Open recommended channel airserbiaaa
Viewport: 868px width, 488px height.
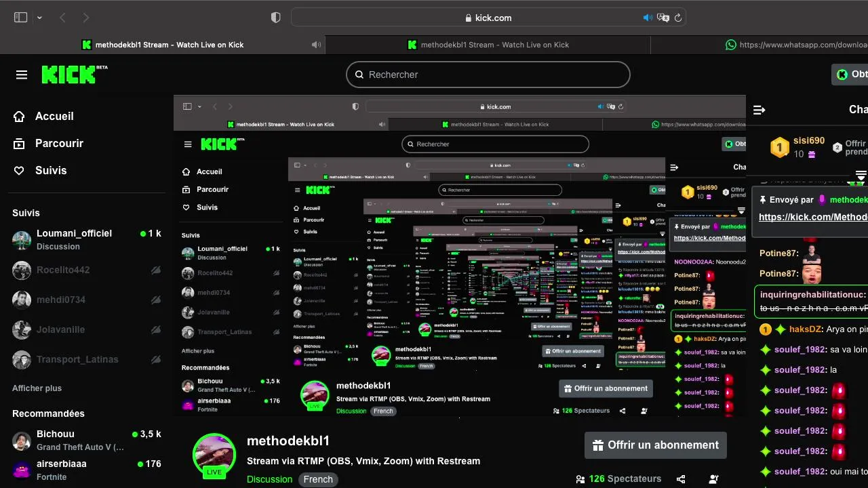(x=87, y=470)
